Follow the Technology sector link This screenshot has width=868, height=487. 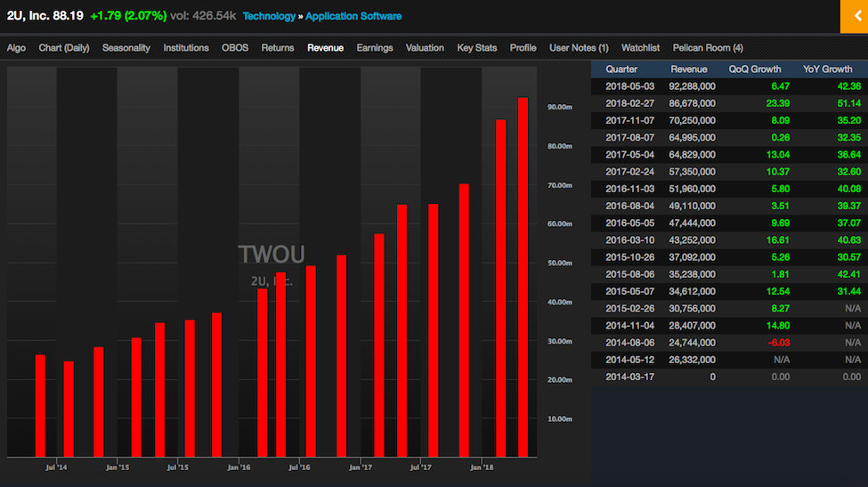pos(269,16)
